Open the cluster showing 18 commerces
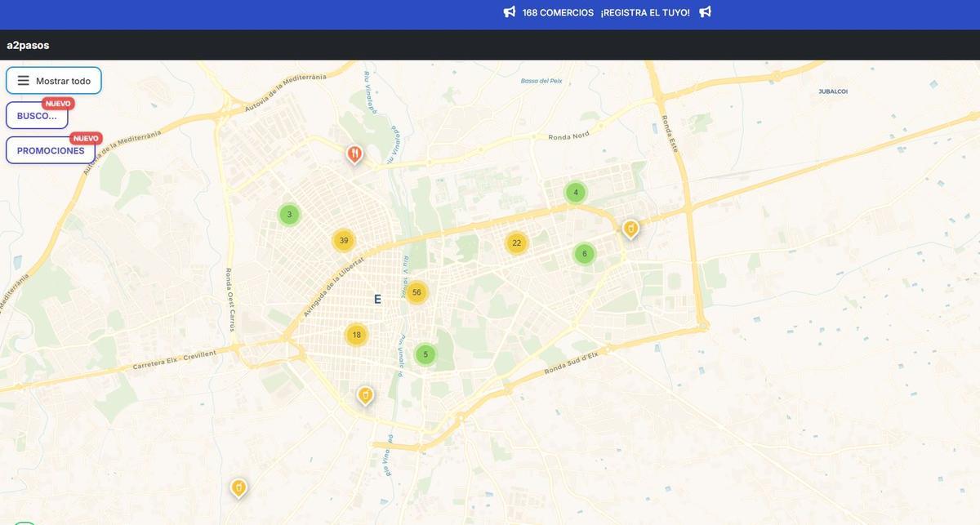980x525 pixels. [356, 334]
